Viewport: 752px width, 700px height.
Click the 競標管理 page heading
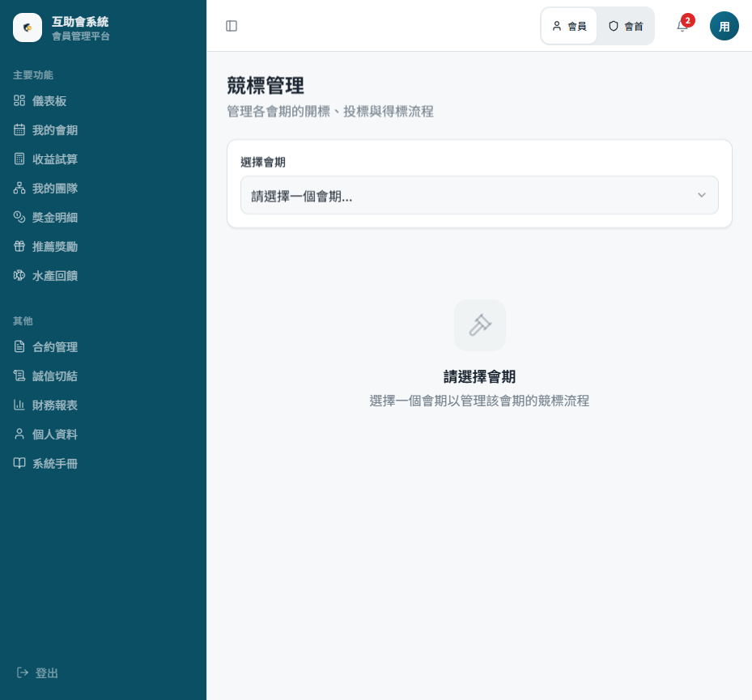point(266,86)
